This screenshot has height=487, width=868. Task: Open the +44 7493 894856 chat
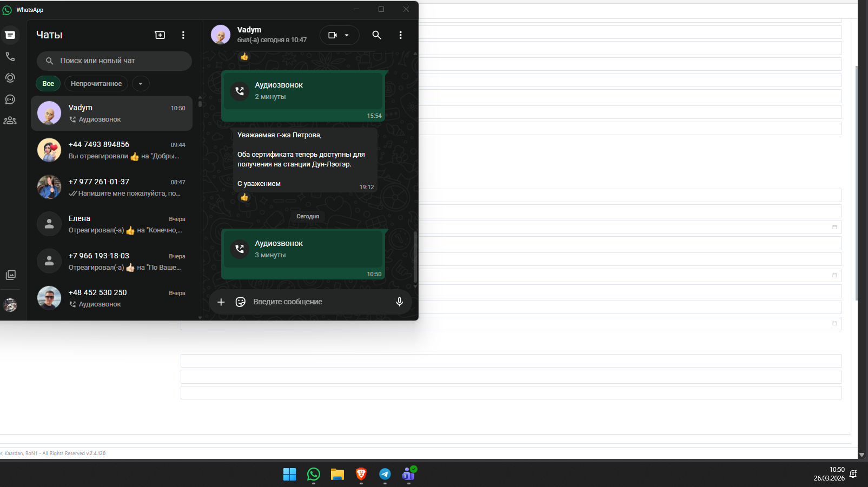pos(111,150)
